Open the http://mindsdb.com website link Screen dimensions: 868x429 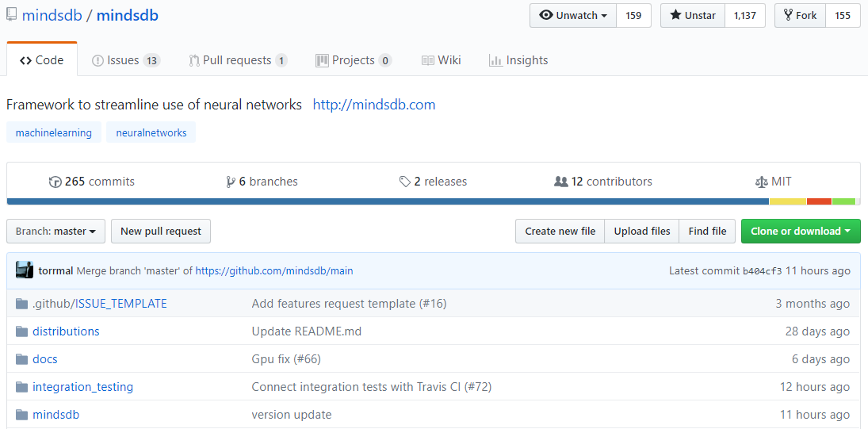tap(374, 105)
